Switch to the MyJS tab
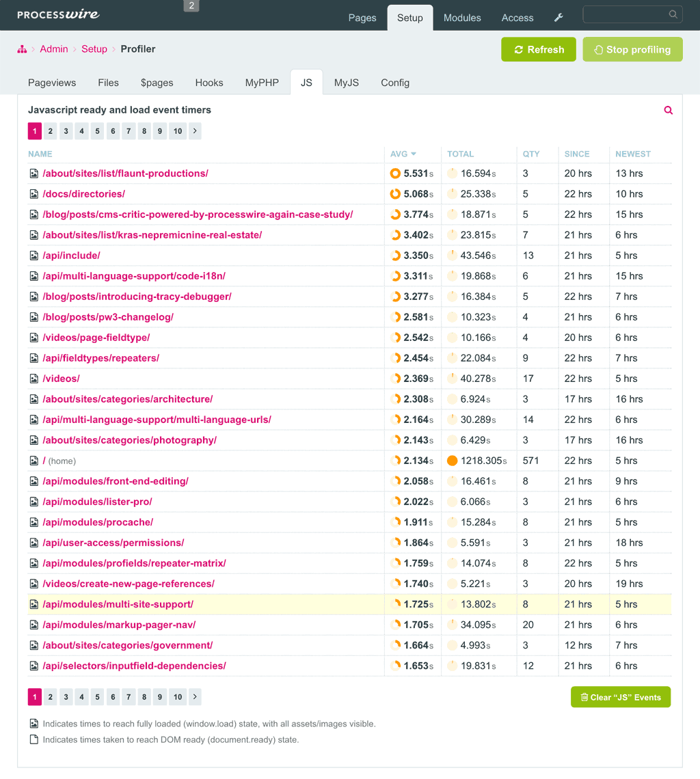Image resolution: width=700 pixels, height=779 pixels. [347, 83]
